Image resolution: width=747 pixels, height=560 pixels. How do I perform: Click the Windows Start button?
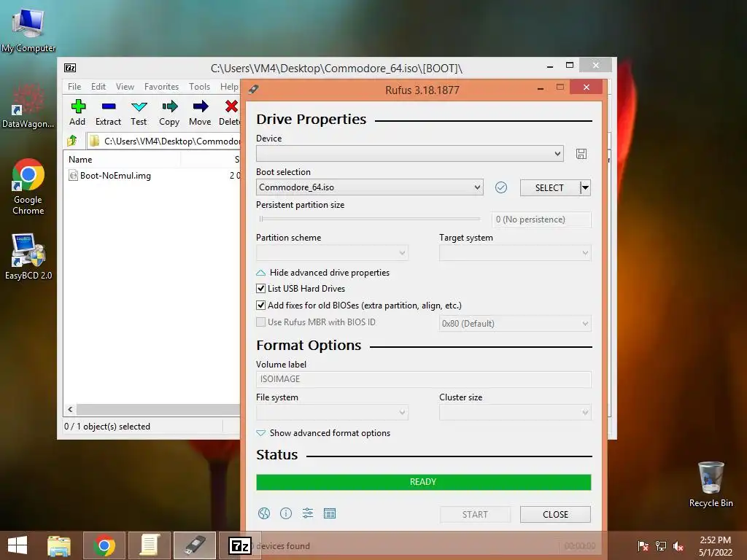pyautogui.click(x=18, y=545)
